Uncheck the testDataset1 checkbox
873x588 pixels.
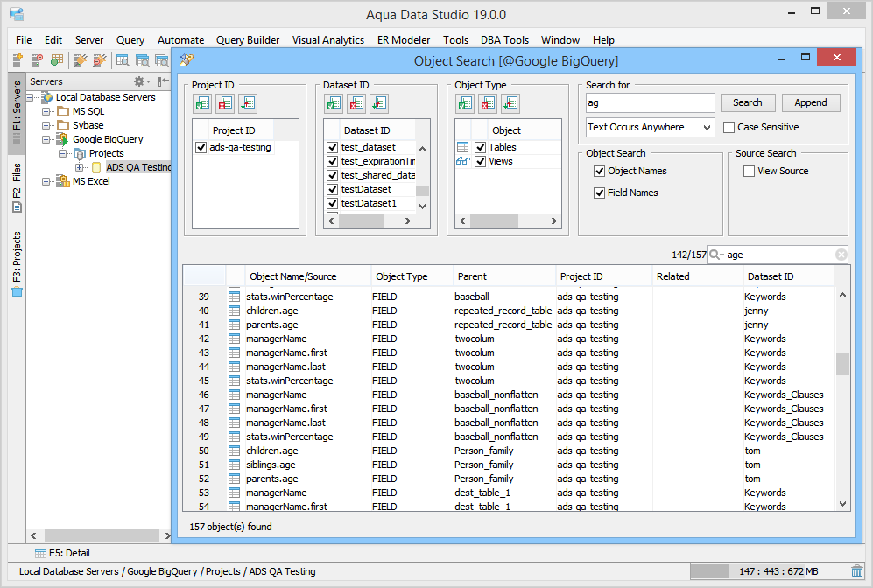333,204
